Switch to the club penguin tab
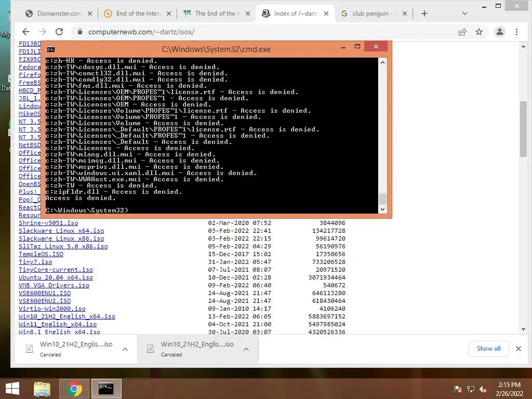The height and width of the screenshot is (399, 532). coord(373,14)
